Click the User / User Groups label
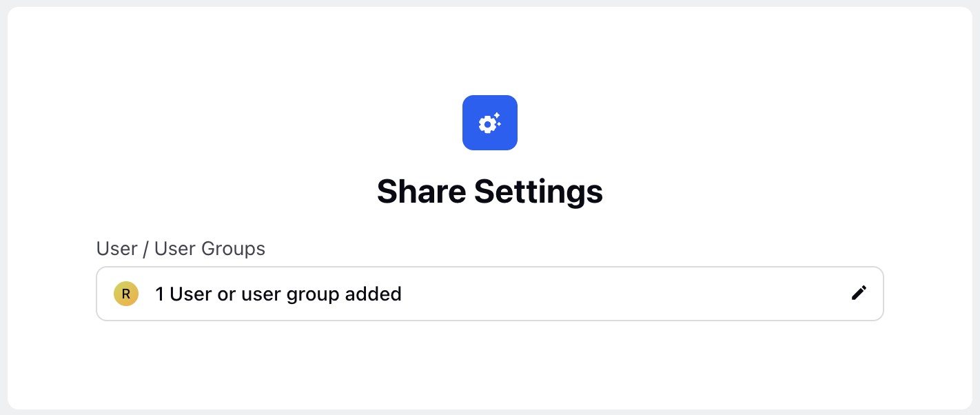 coord(181,249)
